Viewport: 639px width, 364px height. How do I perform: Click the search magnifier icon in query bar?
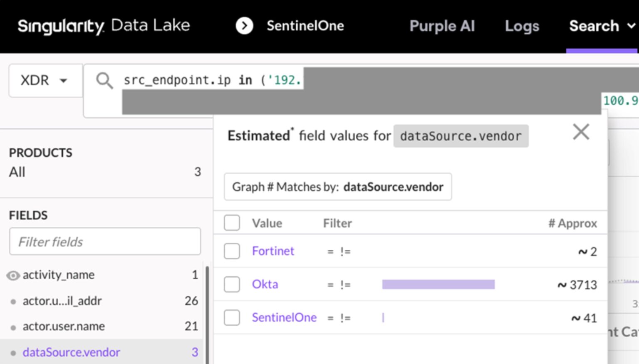point(104,80)
